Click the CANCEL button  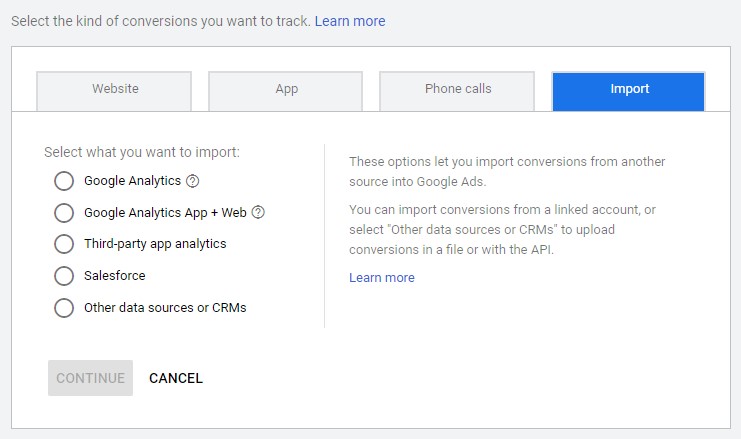[x=176, y=378]
